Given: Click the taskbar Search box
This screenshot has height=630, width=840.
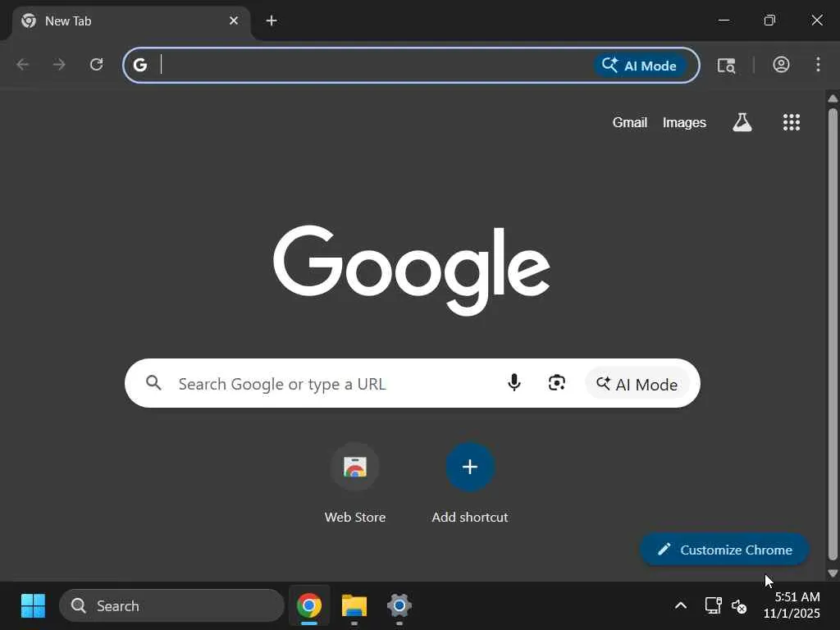Looking at the screenshot, I should click(171, 606).
